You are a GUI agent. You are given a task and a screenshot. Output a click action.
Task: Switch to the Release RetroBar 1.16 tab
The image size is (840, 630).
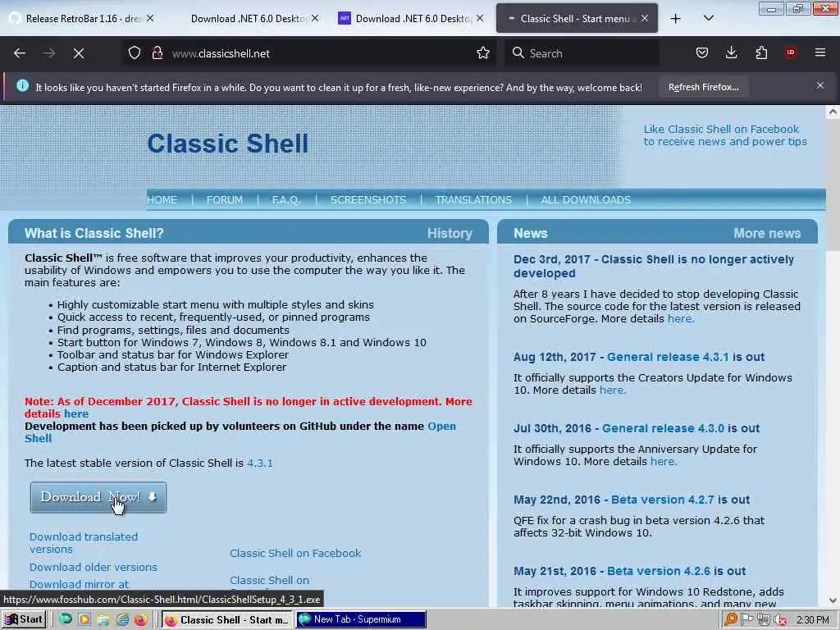[x=80, y=19]
